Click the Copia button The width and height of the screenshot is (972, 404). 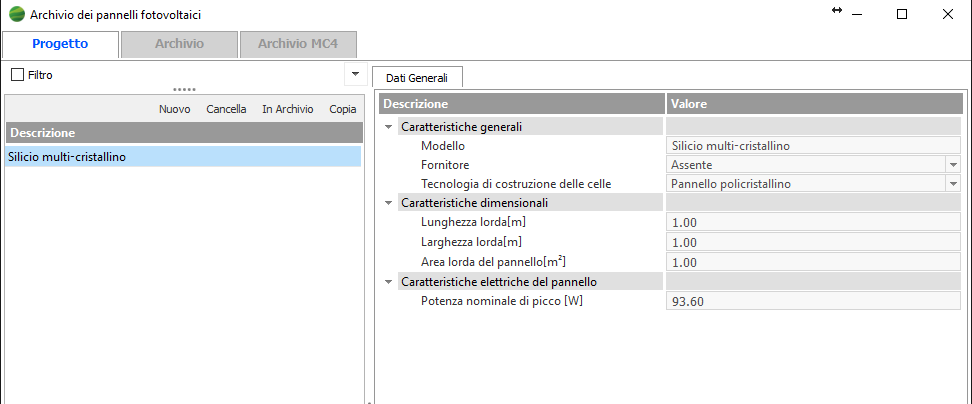[x=343, y=109]
